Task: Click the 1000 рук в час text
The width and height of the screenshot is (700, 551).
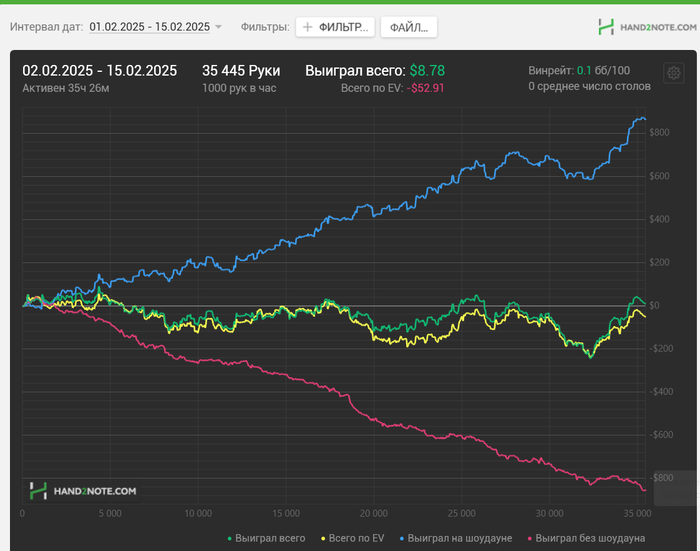Action: [239, 88]
